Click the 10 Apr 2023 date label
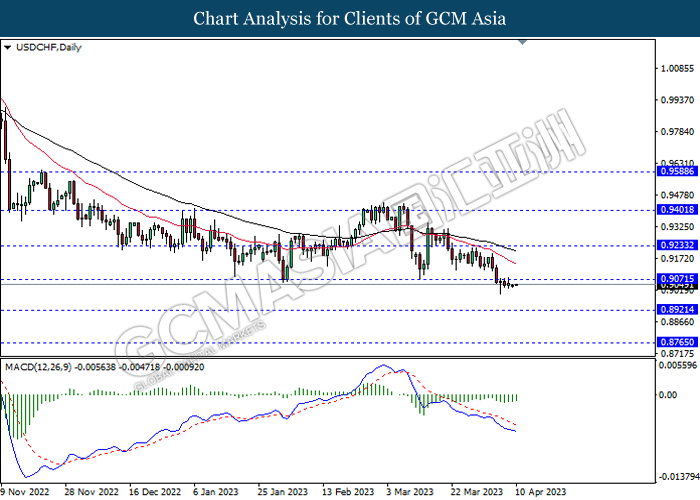Viewport: 700px width, 500px height. coord(541,492)
